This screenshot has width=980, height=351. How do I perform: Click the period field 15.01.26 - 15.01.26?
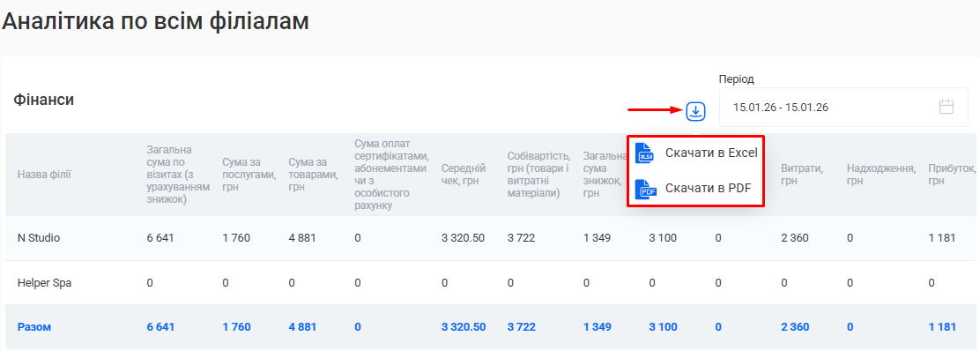tap(843, 107)
